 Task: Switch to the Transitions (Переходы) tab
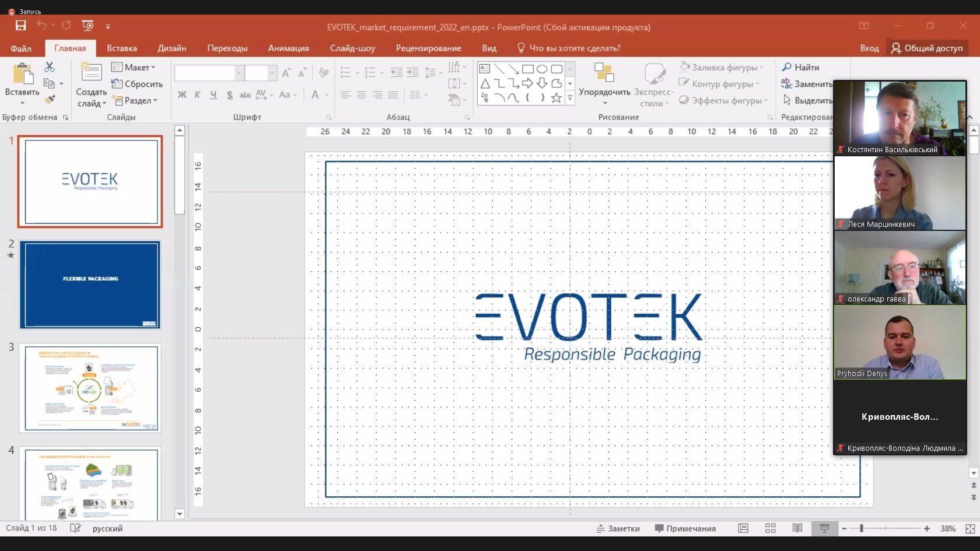(x=228, y=48)
